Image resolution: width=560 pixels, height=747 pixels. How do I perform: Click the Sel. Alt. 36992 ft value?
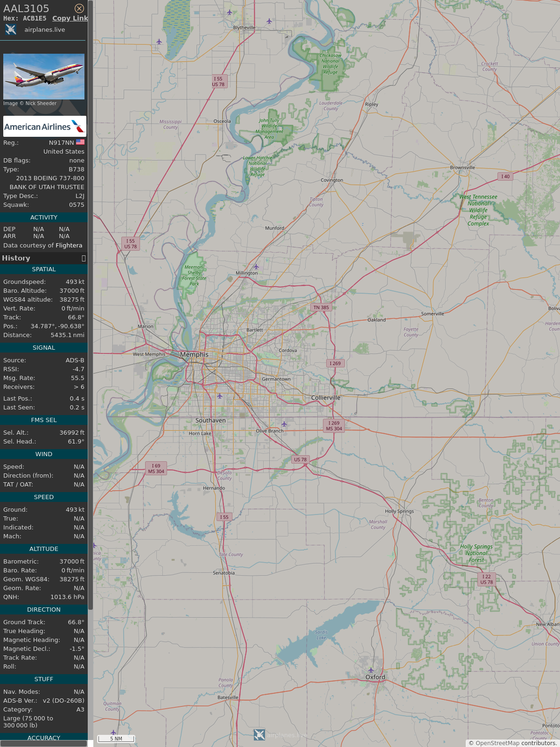coord(72,433)
